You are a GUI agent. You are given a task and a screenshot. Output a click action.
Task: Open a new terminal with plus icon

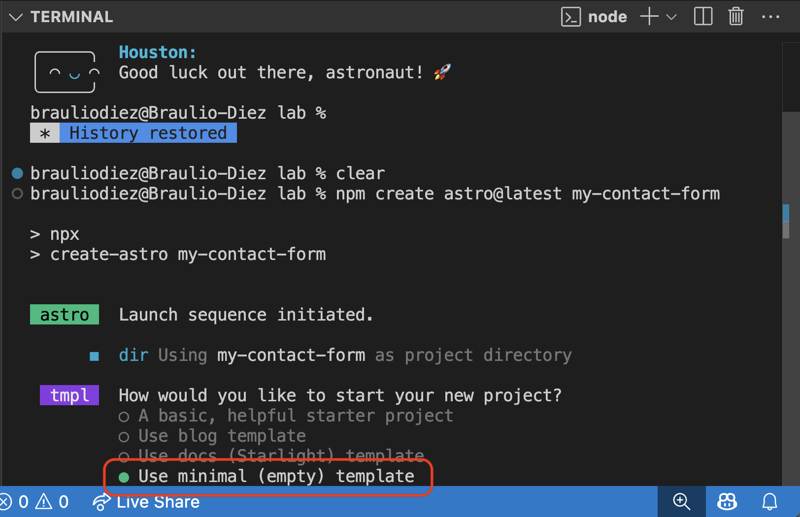tap(649, 16)
